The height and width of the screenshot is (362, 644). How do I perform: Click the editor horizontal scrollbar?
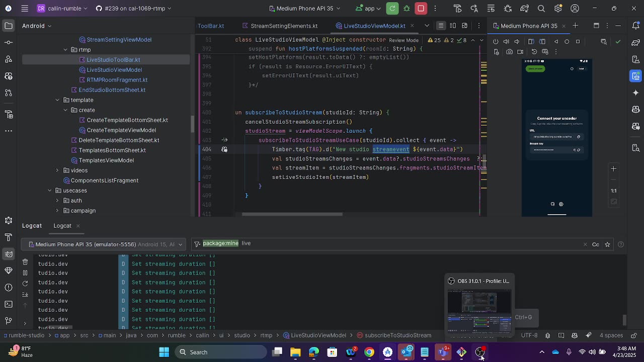pyautogui.click(x=292, y=214)
